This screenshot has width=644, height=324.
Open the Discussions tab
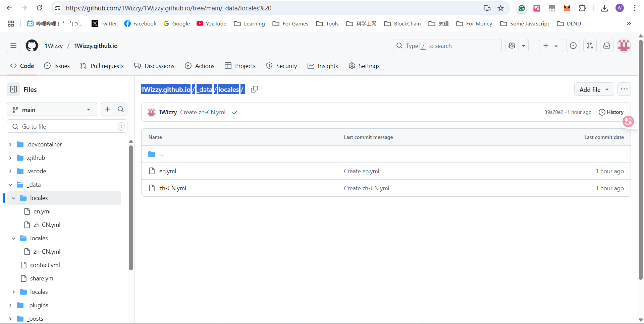point(154,66)
